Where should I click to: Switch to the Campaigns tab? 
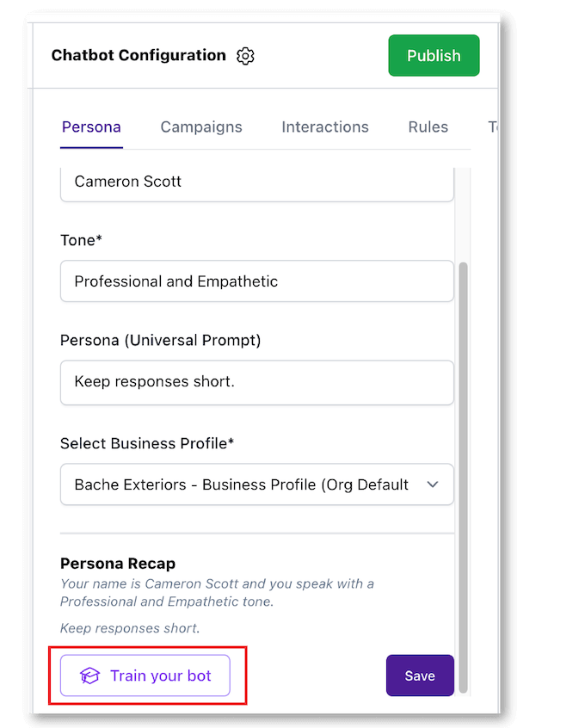[201, 126]
